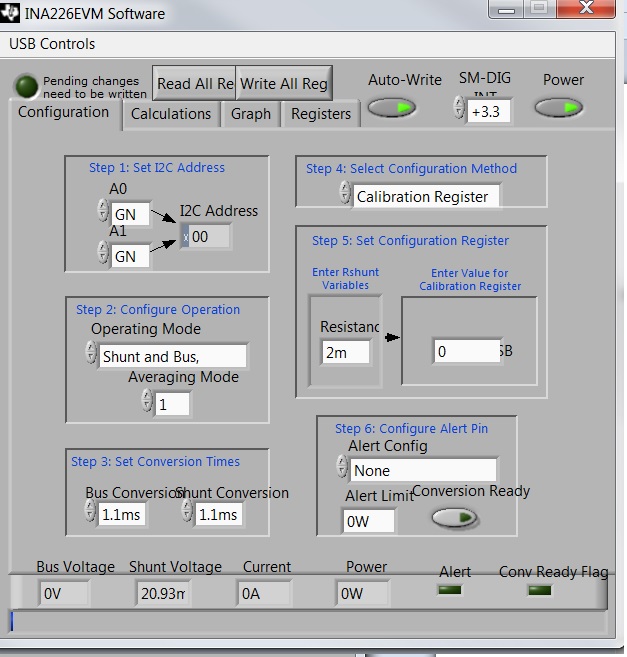The height and width of the screenshot is (657, 627).
Task: Click the pending changes indicator LED
Action: [26, 86]
